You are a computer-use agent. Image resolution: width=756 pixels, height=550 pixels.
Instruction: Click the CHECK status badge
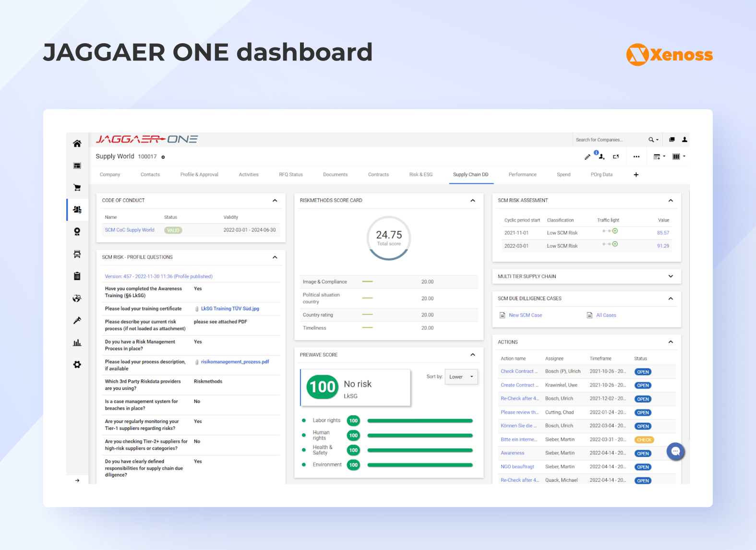click(644, 440)
